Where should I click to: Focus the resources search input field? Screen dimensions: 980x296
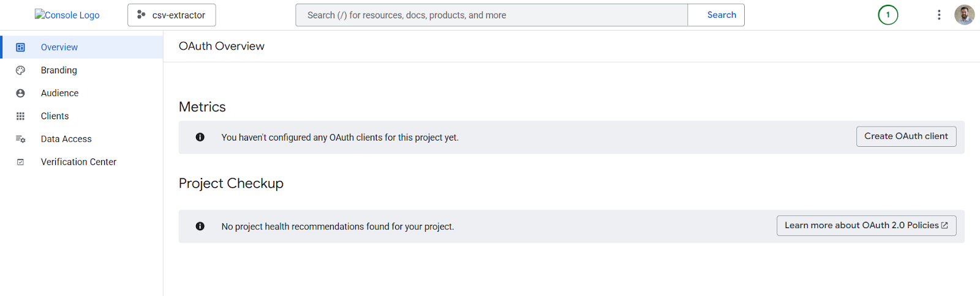pos(491,15)
